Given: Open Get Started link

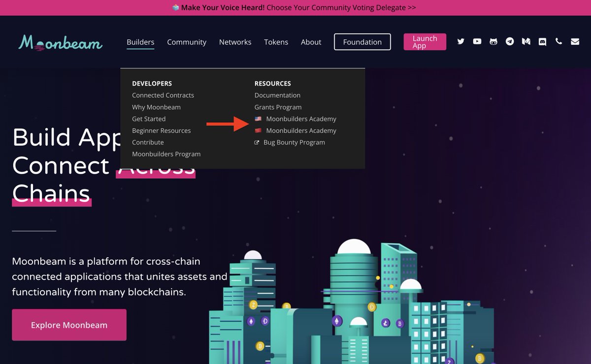Looking at the screenshot, I should click(x=149, y=119).
